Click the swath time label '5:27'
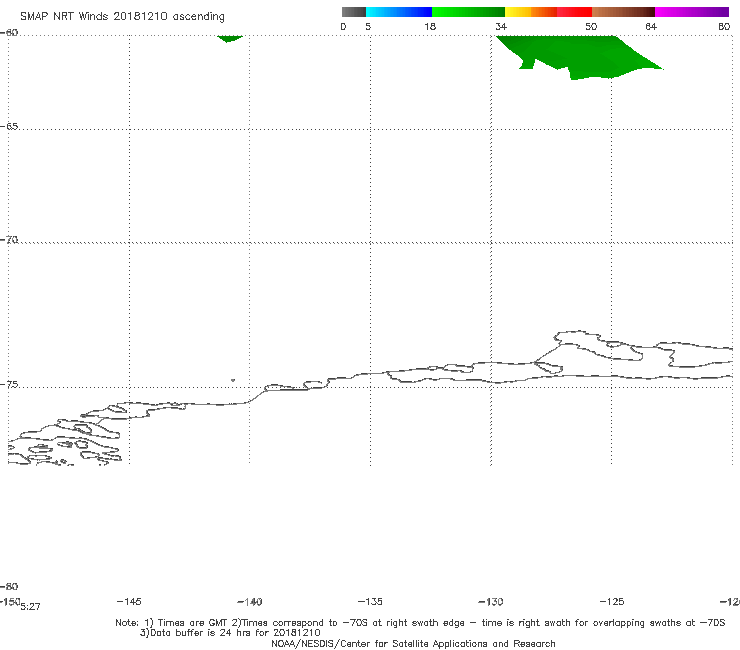The image size is (740, 650). click(x=30, y=607)
